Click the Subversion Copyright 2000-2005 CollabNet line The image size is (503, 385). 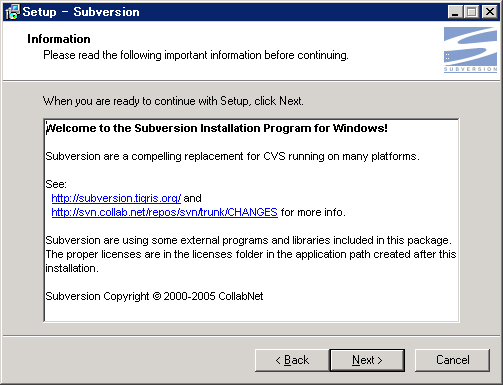(154, 296)
